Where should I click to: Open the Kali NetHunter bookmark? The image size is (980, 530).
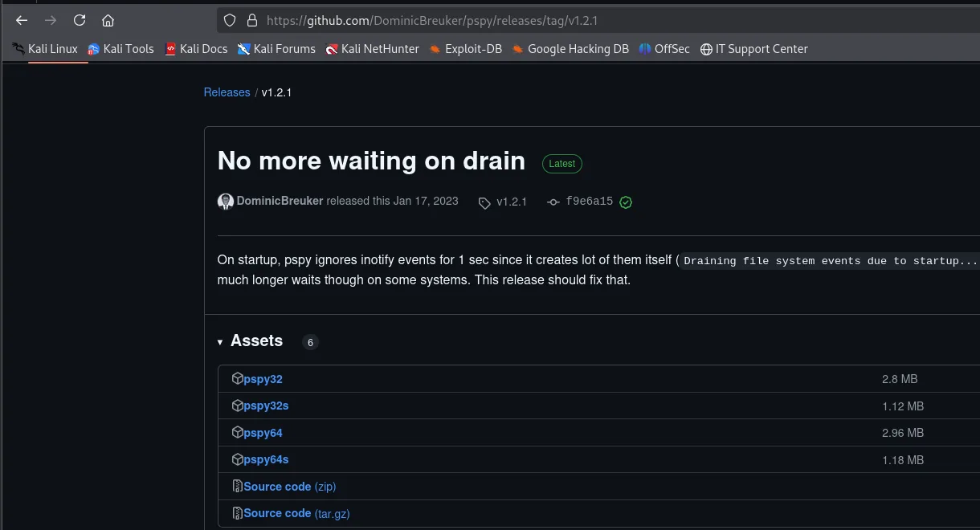372,49
